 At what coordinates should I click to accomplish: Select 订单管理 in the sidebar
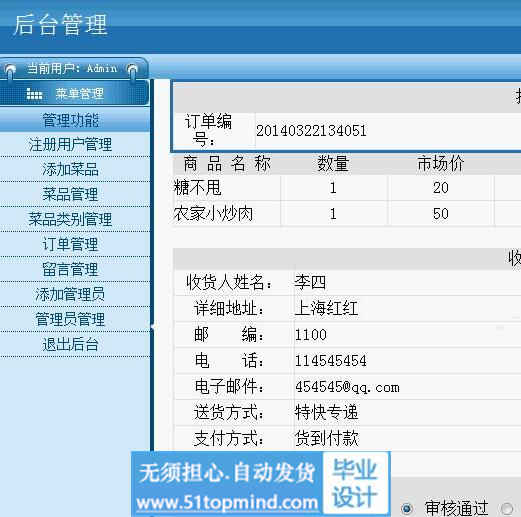(x=70, y=244)
